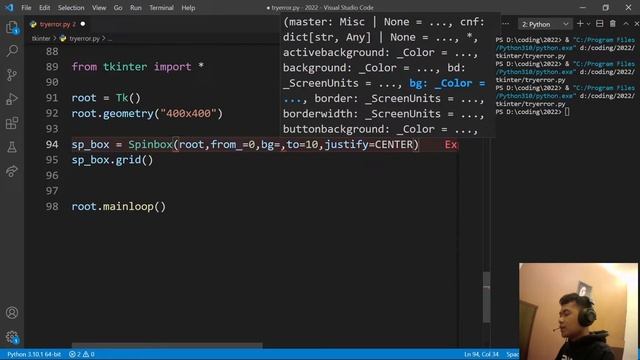640x360 pixels.
Task: Click the word Spinbox on line 94
Action: (x=151, y=144)
